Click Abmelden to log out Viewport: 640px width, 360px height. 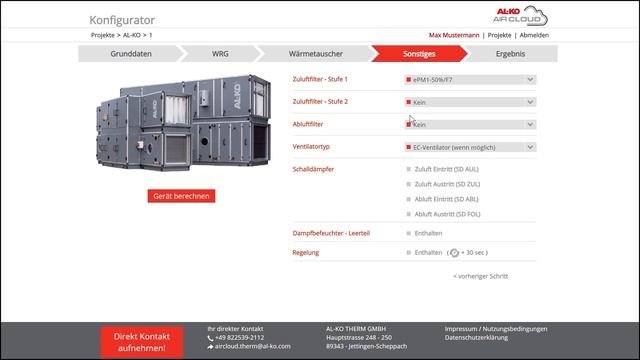534,35
